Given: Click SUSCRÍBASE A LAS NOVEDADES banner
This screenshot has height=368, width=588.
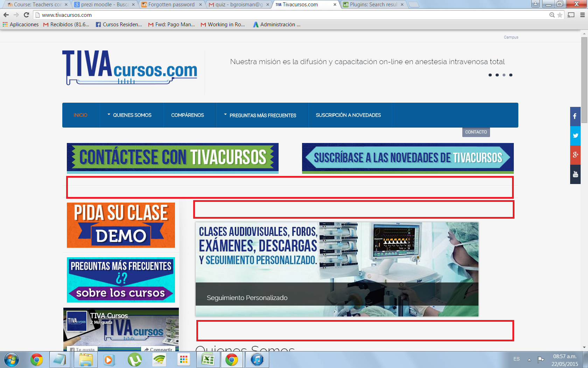Looking at the screenshot, I should coord(408,158).
